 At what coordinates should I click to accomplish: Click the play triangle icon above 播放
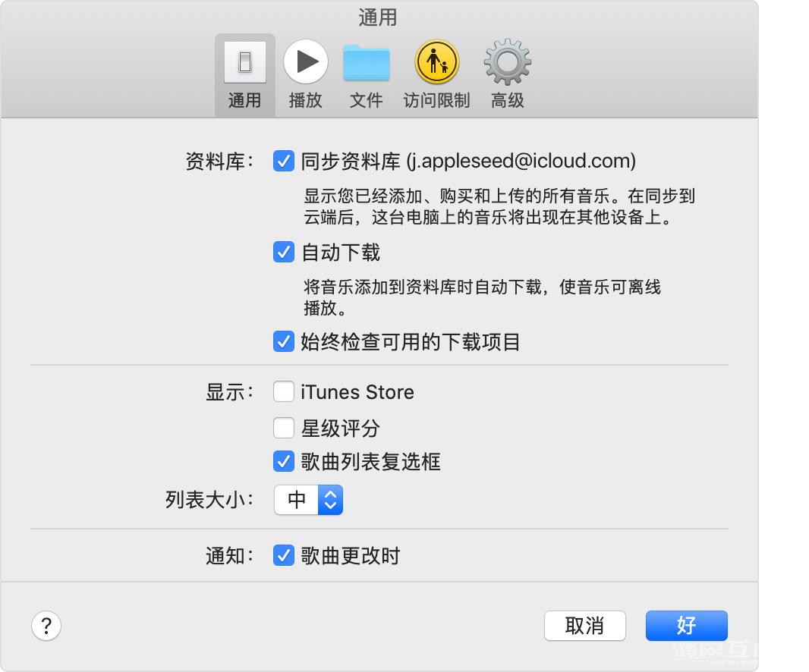pos(306,62)
